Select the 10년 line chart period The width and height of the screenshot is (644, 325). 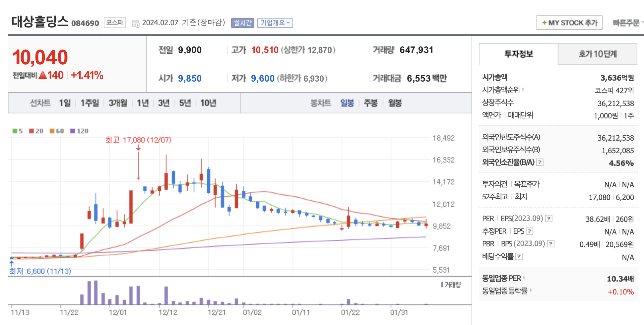[x=208, y=103]
